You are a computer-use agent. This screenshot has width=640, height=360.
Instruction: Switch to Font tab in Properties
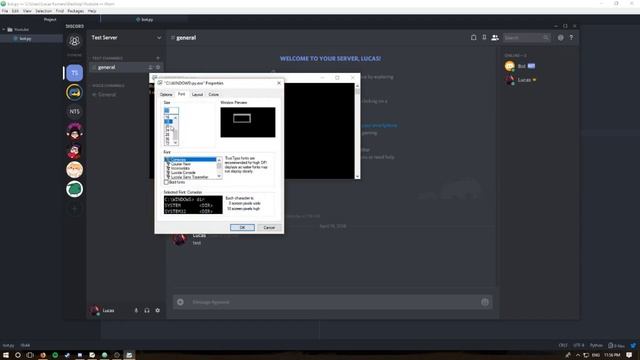(181, 94)
